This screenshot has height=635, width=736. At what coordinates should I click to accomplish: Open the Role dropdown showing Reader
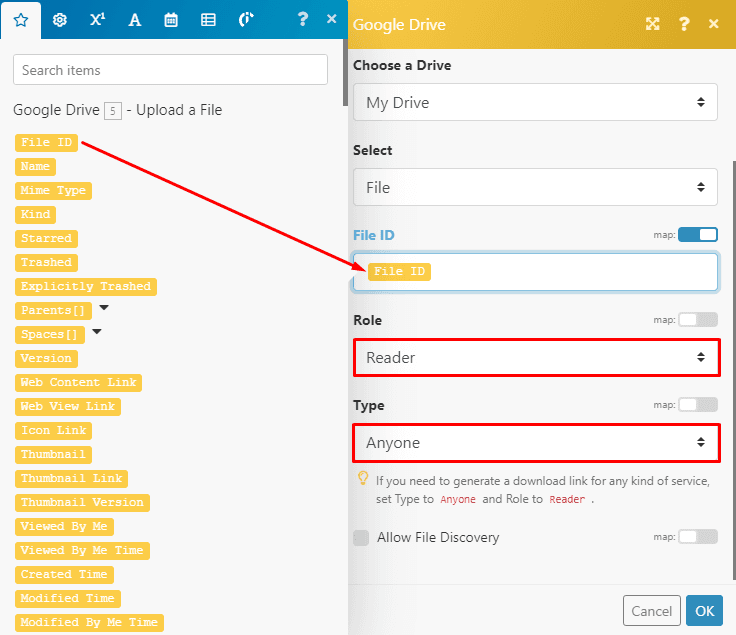coord(535,358)
